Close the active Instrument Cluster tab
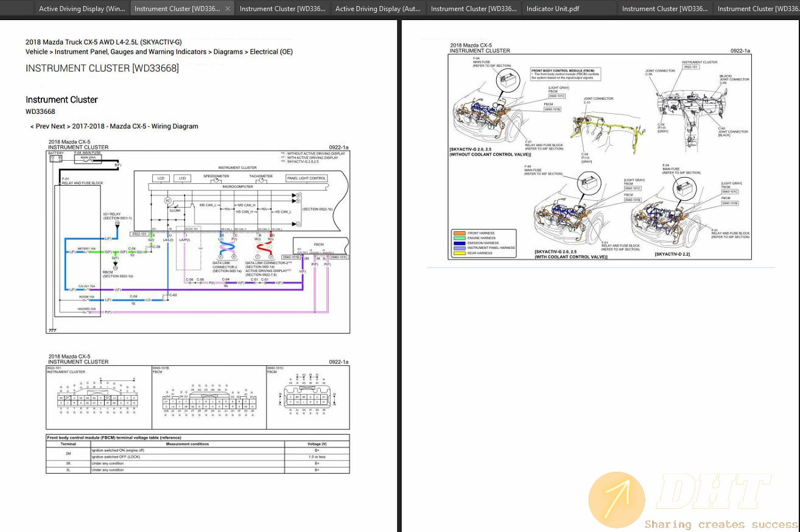Viewport: 800px width, 532px height. pyautogui.click(x=228, y=9)
